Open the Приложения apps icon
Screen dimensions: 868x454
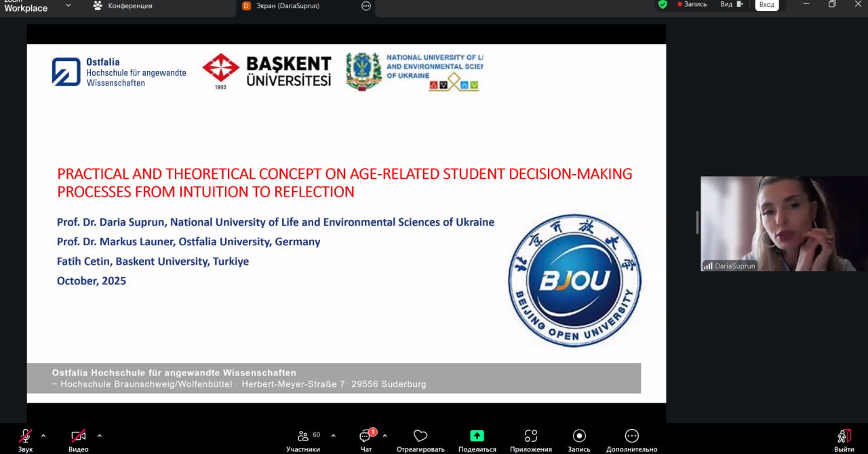(x=531, y=436)
